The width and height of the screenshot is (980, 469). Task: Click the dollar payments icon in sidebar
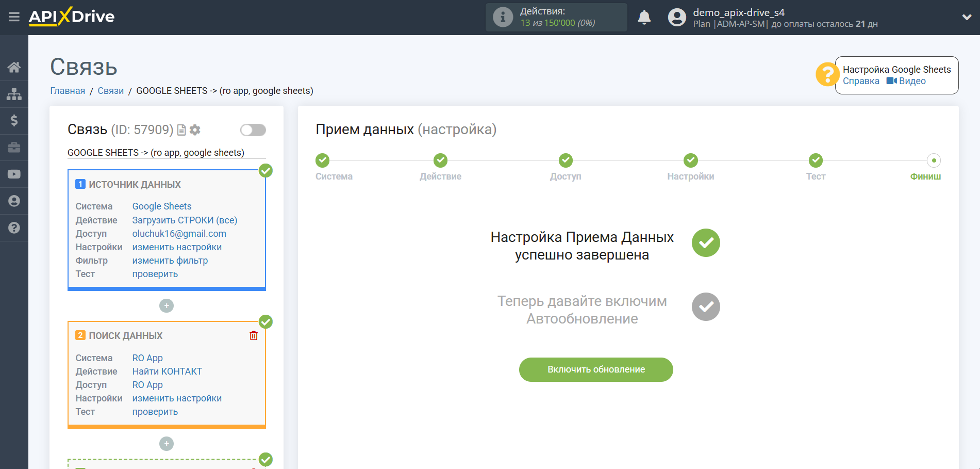coord(14,120)
